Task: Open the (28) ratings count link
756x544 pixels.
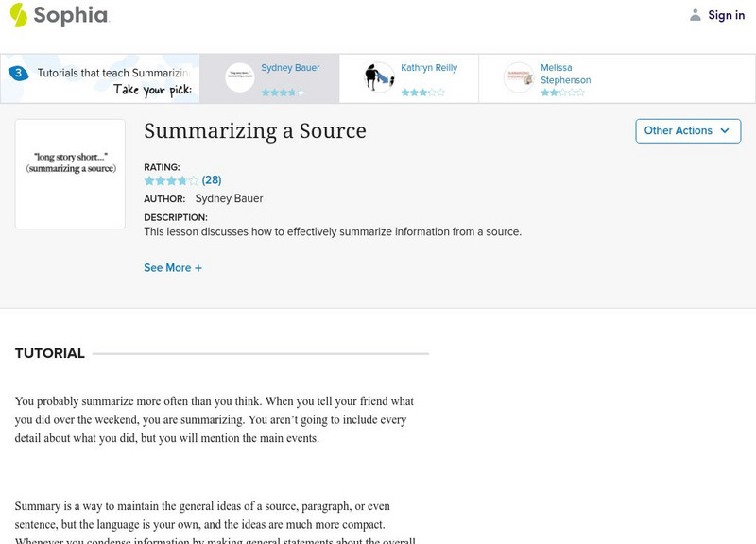Action: pyautogui.click(x=212, y=180)
